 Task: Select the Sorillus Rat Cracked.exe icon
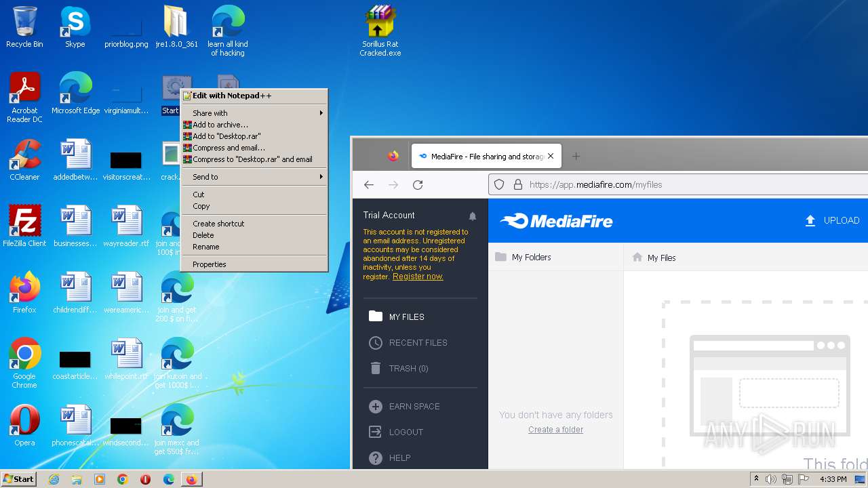(380, 30)
